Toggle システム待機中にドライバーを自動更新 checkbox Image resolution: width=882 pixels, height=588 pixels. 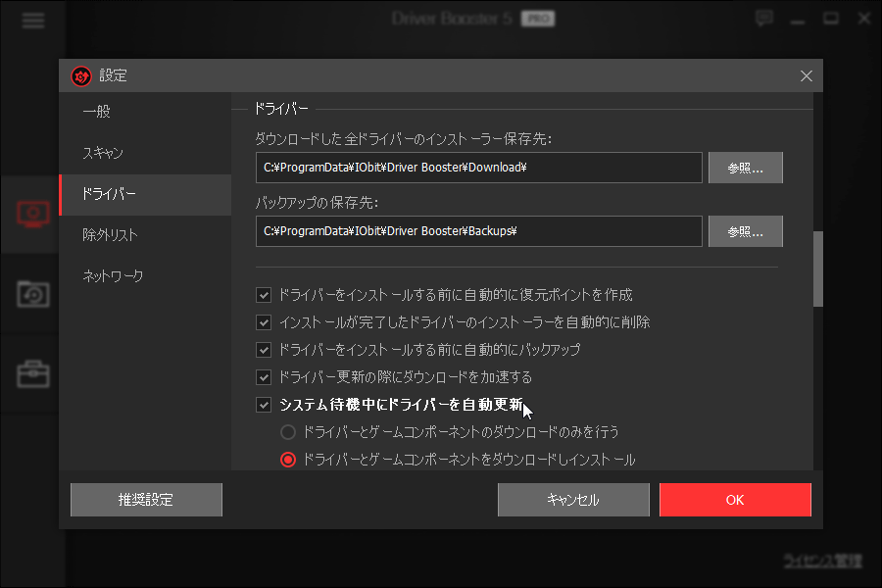(264, 405)
